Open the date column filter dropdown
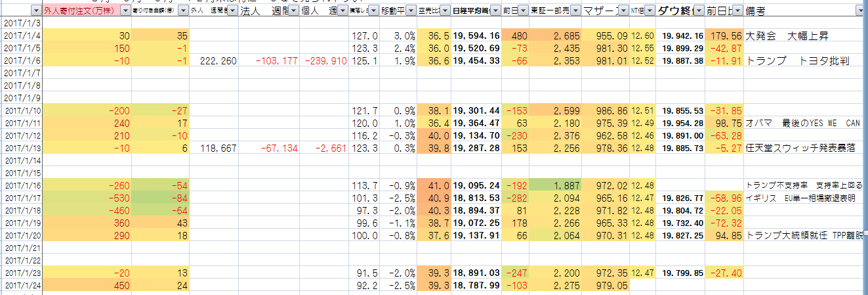Viewport: 868px width, 295px height. coord(35,11)
